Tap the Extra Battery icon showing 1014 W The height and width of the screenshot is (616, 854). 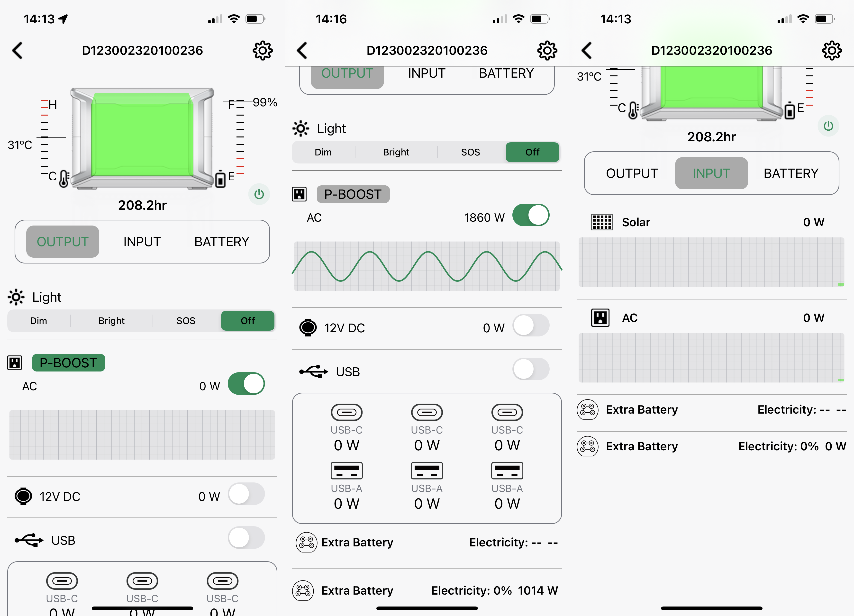tap(303, 590)
